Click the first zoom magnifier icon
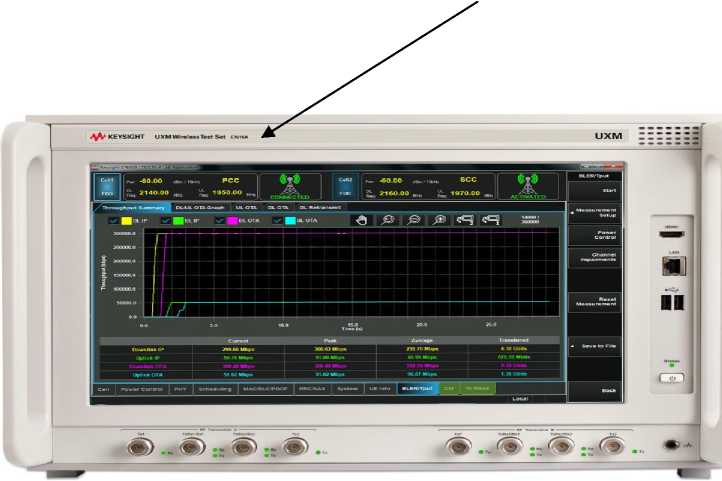Screen dimensions: 722x481 pos(388,221)
